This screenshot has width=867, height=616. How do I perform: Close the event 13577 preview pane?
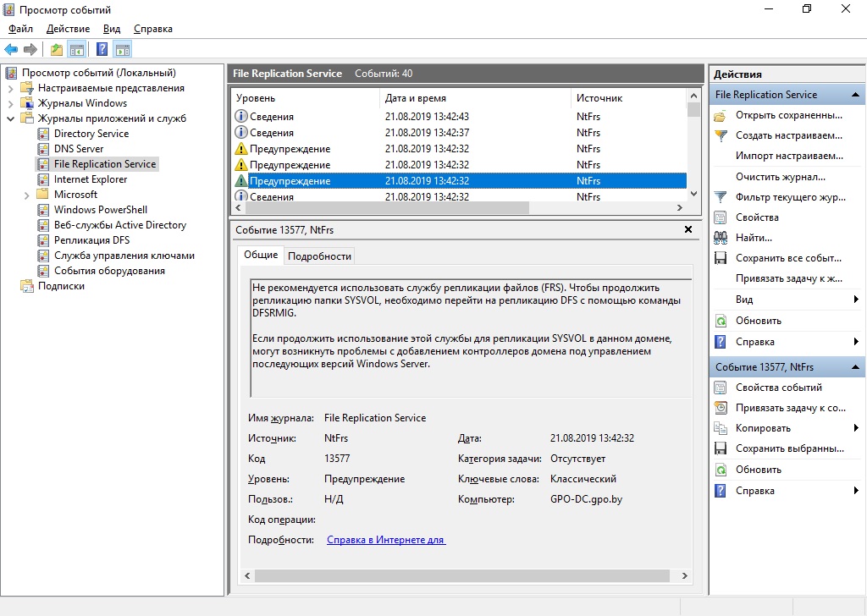click(x=688, y=229)
